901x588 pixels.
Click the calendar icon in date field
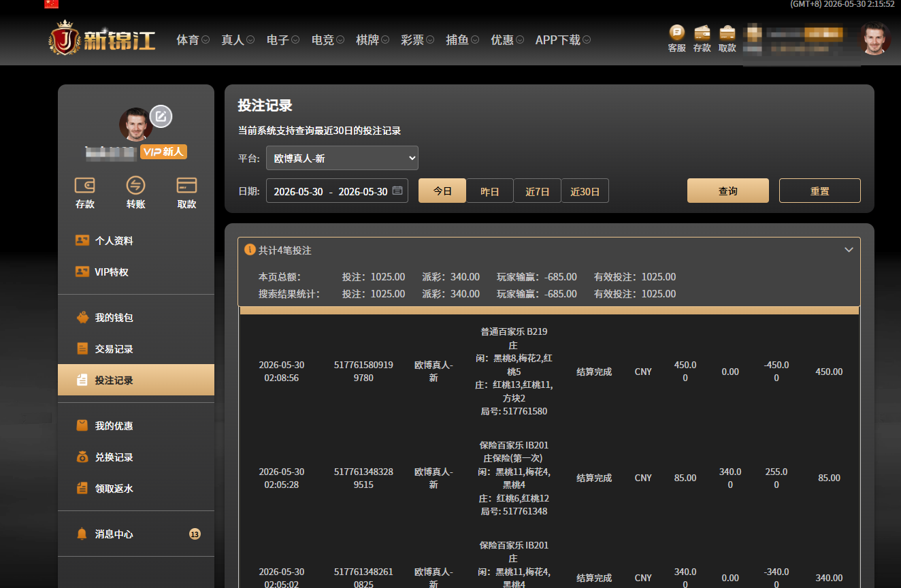click(x=397, y=191)
